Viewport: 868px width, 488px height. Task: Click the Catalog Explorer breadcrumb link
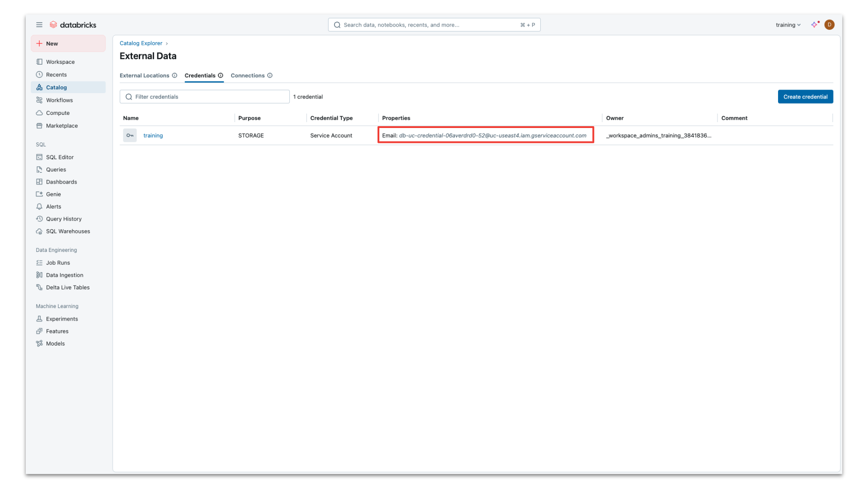pyautogui.click(x=141, y=43)
